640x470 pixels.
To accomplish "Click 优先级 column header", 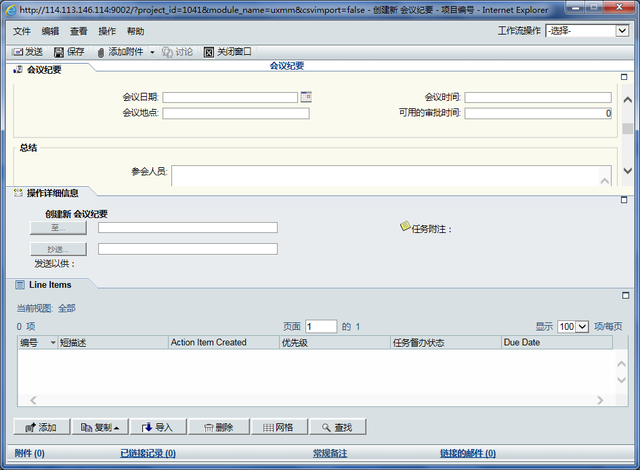I will 335,343.
